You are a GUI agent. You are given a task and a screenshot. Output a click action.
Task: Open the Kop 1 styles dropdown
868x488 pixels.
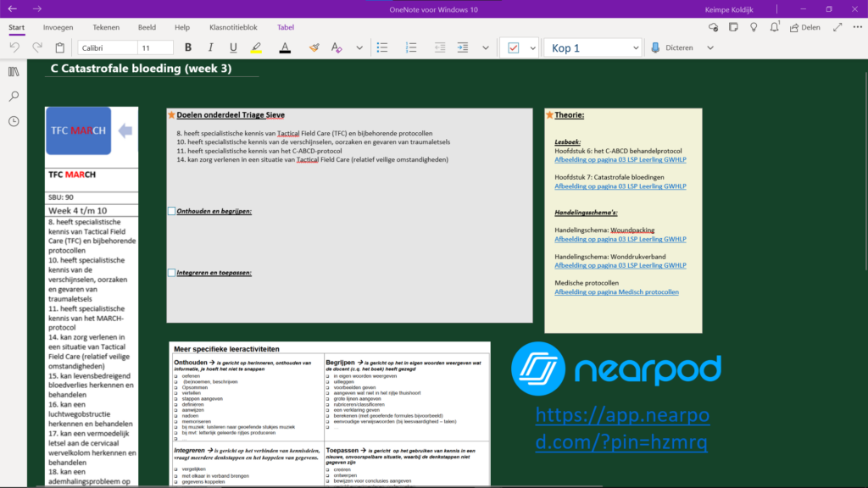(633, 48)
